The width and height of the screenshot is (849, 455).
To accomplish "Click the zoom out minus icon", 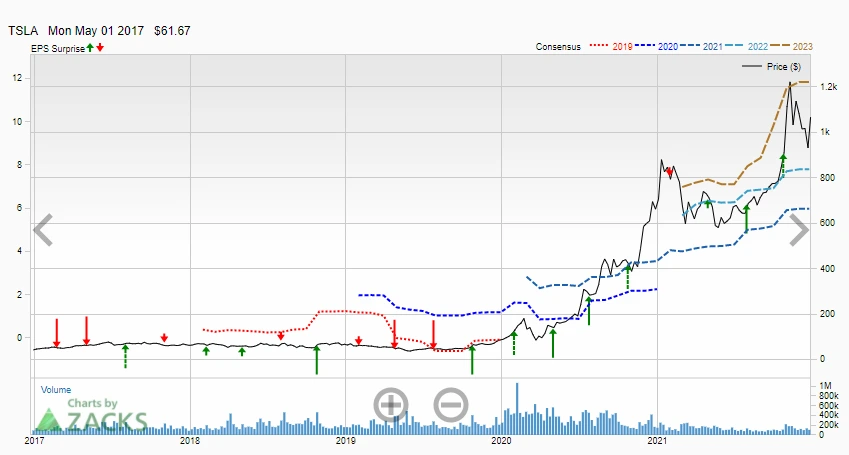I will [x=451, y=405].
